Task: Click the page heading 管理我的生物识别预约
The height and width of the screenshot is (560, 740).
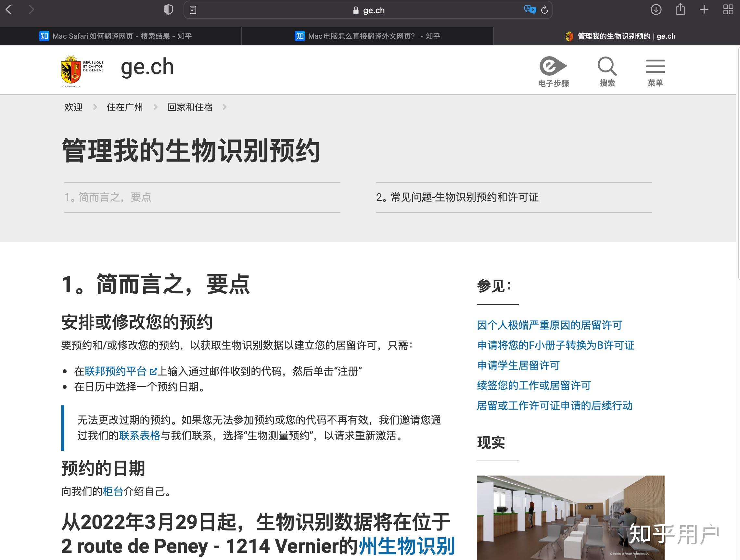Action: point(191,151)
